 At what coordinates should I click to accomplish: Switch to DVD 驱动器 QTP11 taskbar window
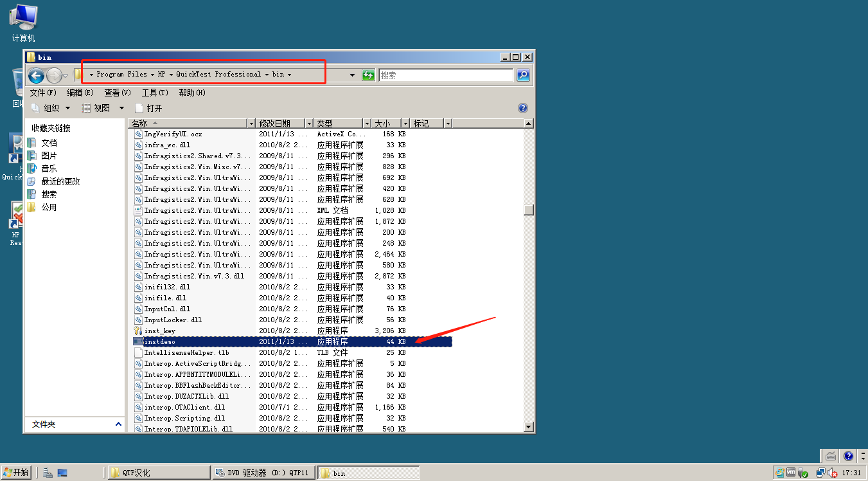(x=263, y=473)
